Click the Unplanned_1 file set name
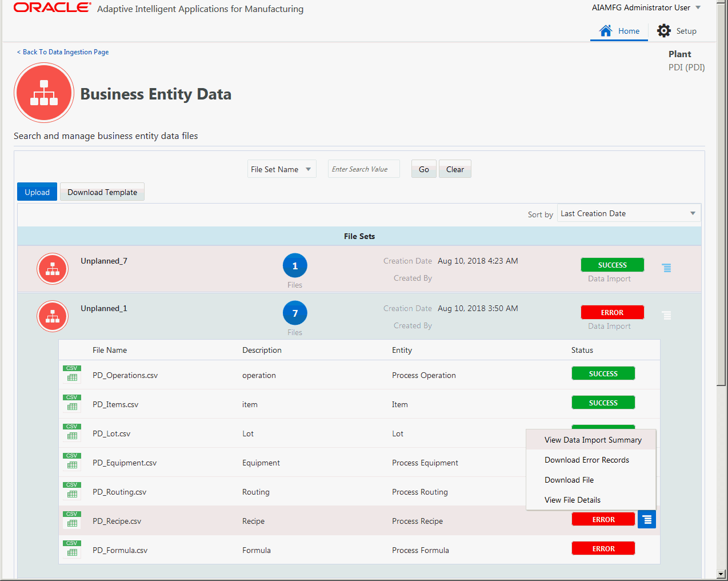 (104, 309)
